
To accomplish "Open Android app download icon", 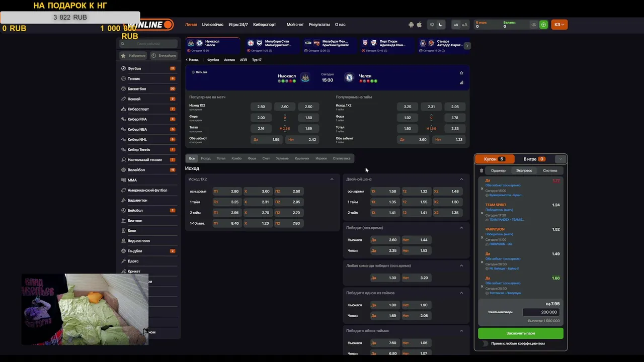I will coord(411,25).
